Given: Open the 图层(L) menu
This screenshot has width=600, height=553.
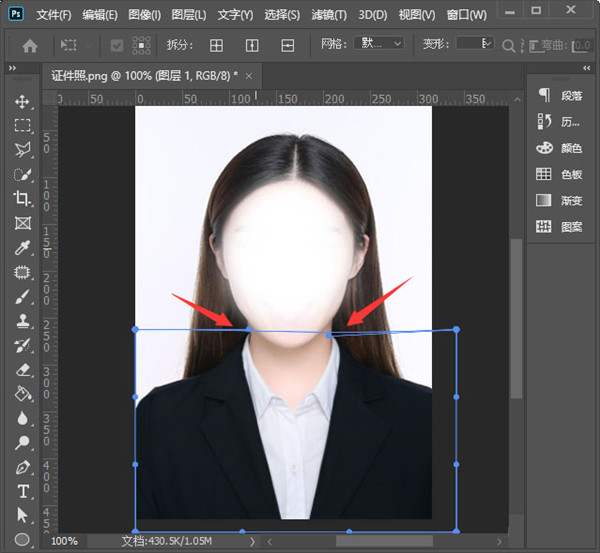Looking at the screenshot, I should [x=188, y=15].
